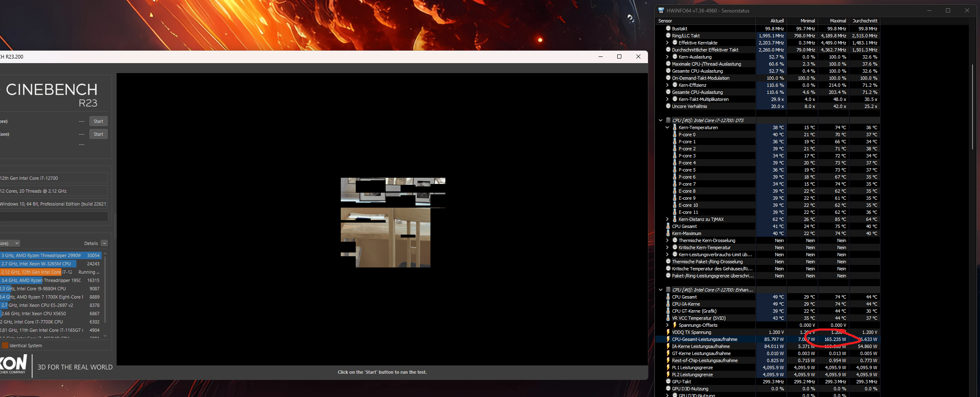980x397 pixels.
Task: Click the thermometer icon of P-core 0
Action: coord(675,134)
